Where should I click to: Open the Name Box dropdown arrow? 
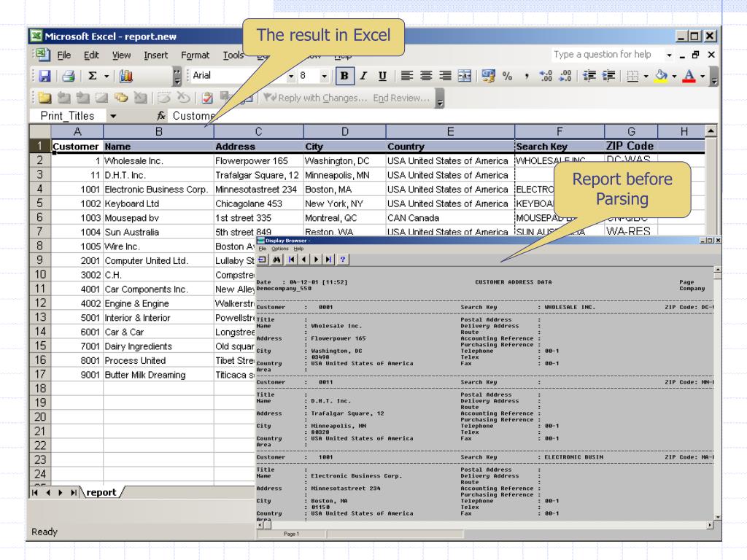pyautogui.click(x=113, y=116)
